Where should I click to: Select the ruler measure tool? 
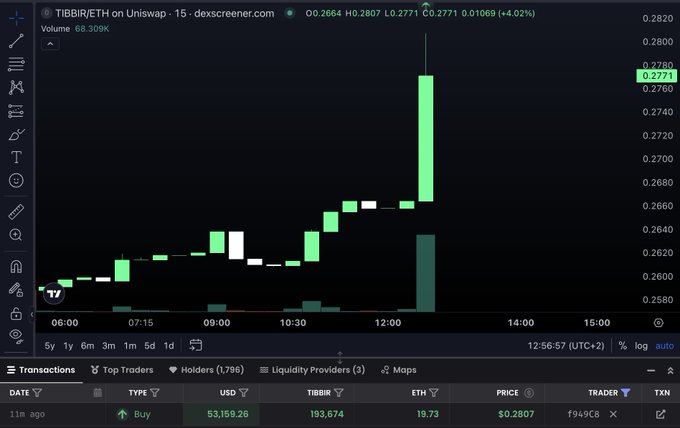tap(16, 212)
